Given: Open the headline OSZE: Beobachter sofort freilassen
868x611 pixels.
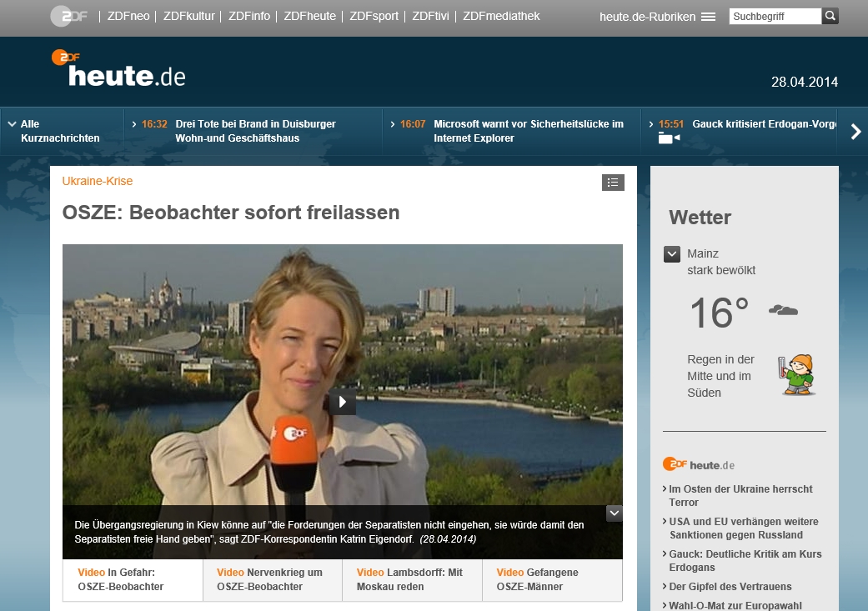Looking at the screenshot, I should [x=231, y=213].
